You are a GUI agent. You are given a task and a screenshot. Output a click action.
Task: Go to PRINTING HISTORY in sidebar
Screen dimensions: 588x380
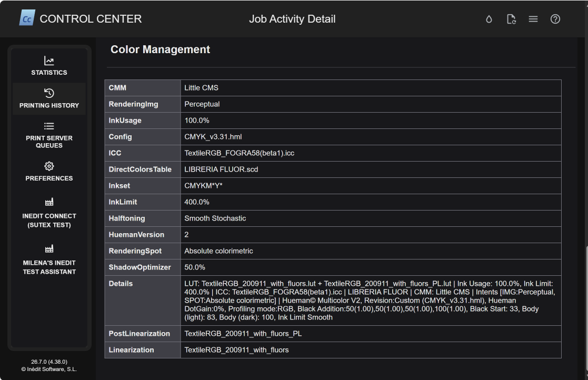(49, 99)
